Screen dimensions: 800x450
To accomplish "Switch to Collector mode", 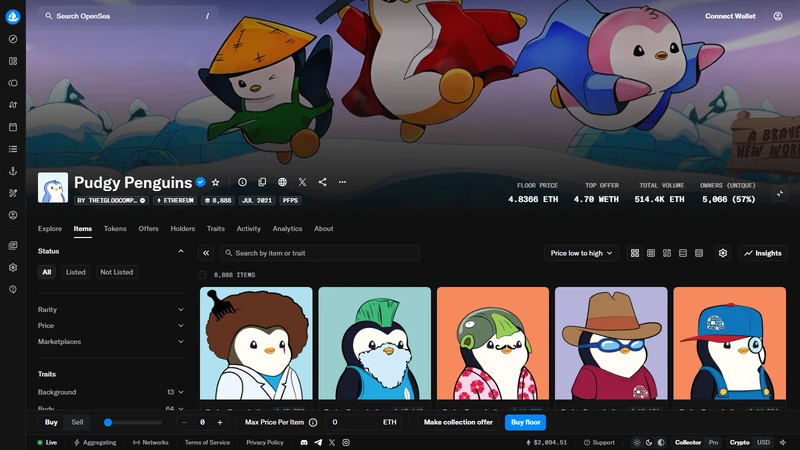I will (x=688, y=442).
